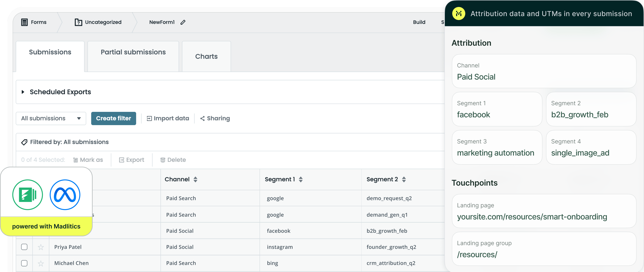Expand the Scheduled Exports section
The height and width of the screenshot is (272, 644).
pos(23,92)
